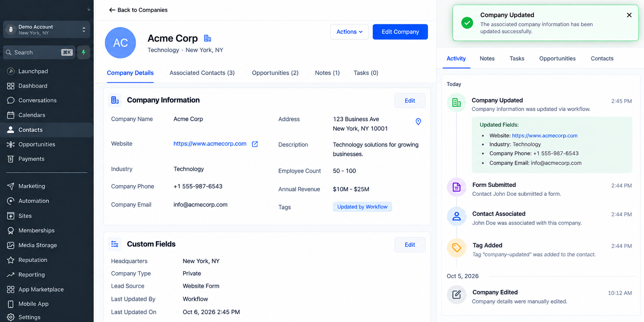Open website link in Updated Fields

(x=545, y=135)
